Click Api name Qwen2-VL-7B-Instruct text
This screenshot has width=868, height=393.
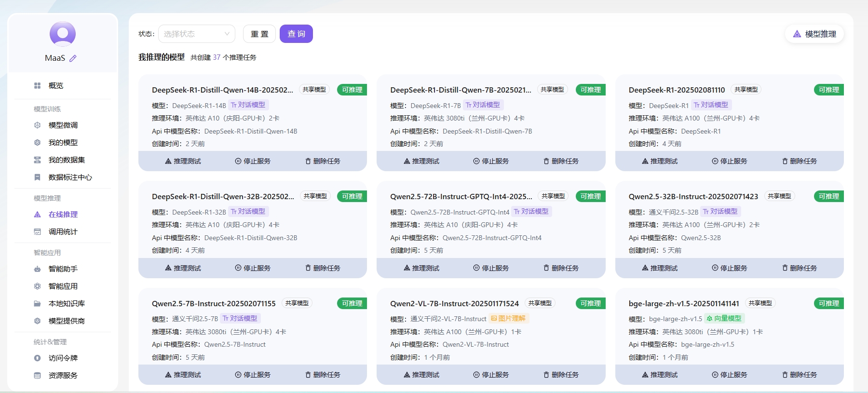476,344
